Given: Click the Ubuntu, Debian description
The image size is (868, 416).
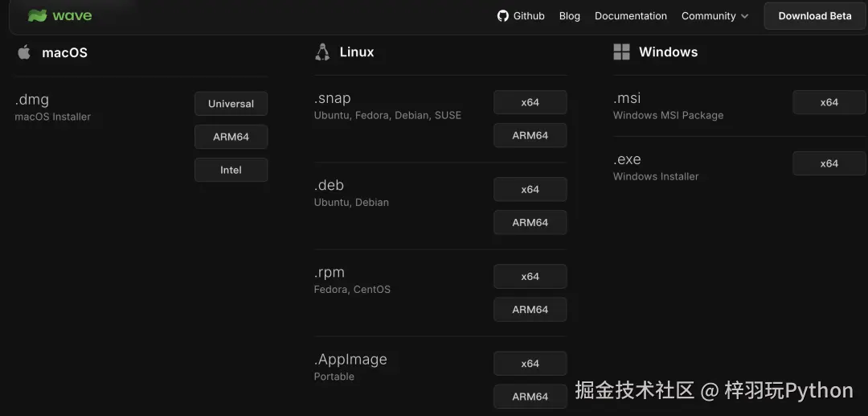Looking at the screenshot, I should (x=351, y=202).
